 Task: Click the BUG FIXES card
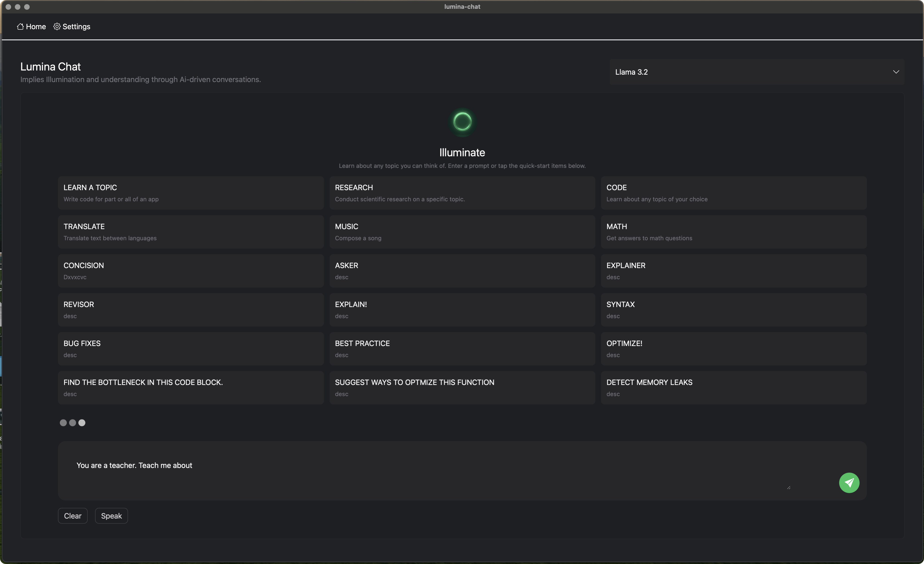coord(191,349)
